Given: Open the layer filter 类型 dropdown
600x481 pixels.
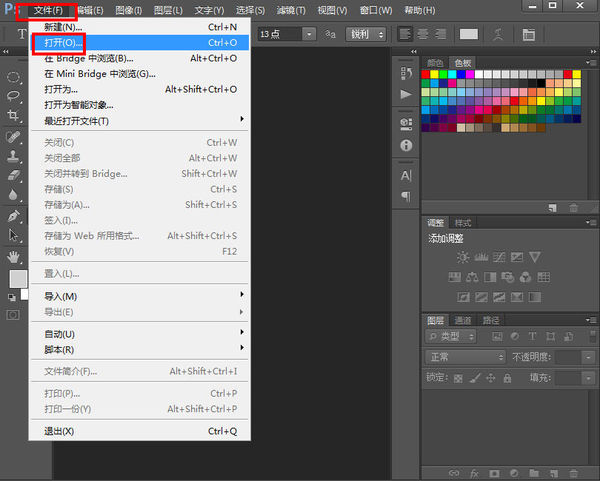Looking at the screenshot, I should click(450, 336).
